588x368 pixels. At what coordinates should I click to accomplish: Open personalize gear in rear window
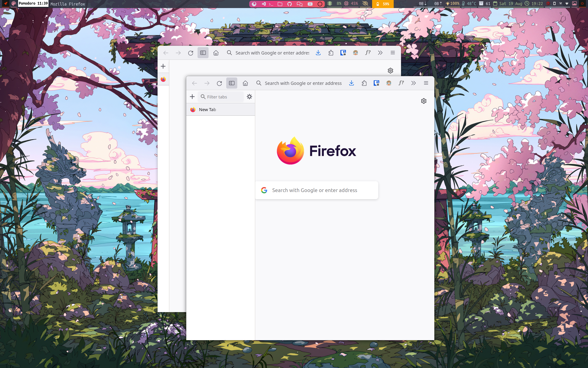pos(390,71)
